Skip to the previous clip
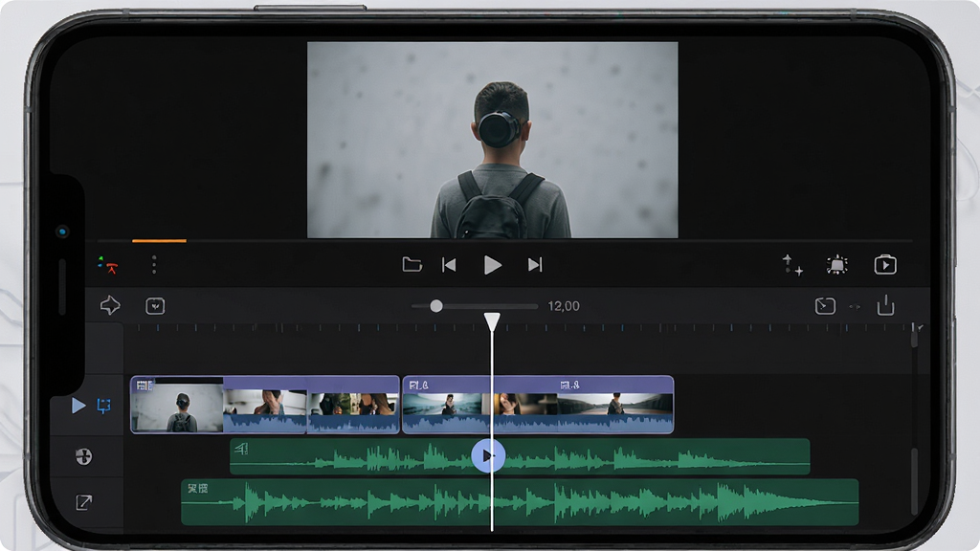 tap(449, 265)
